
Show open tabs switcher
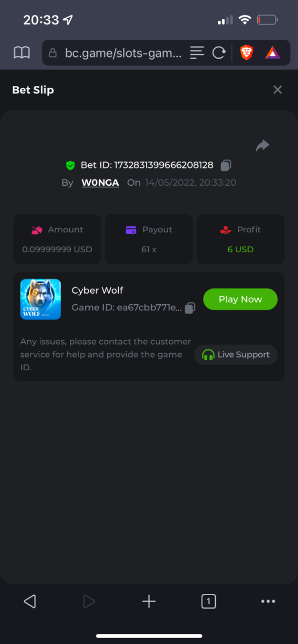click(x=208, y=602)
